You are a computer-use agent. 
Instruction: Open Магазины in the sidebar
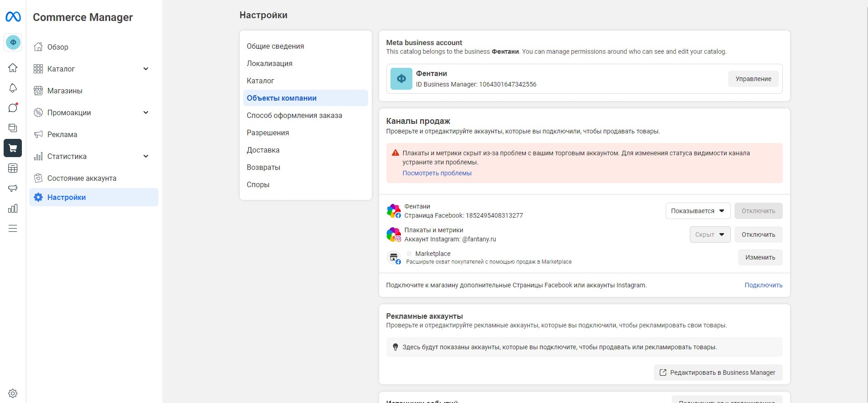click(94, 91)
